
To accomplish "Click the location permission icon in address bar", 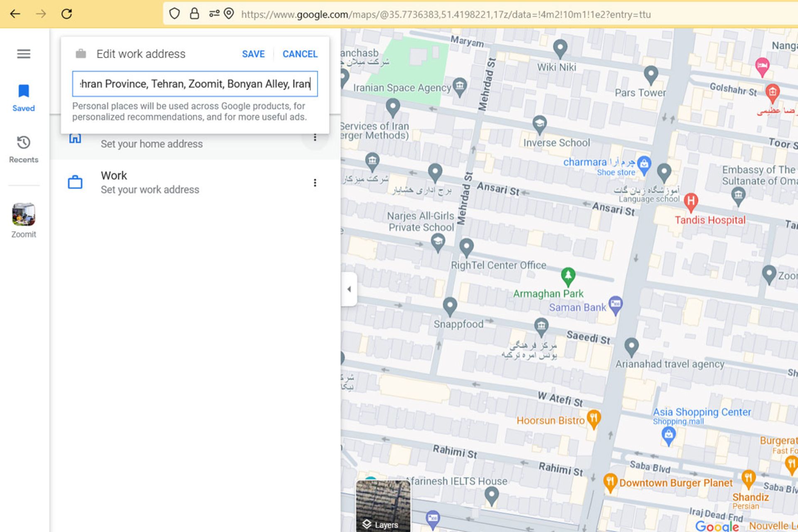I will point(229,14).
